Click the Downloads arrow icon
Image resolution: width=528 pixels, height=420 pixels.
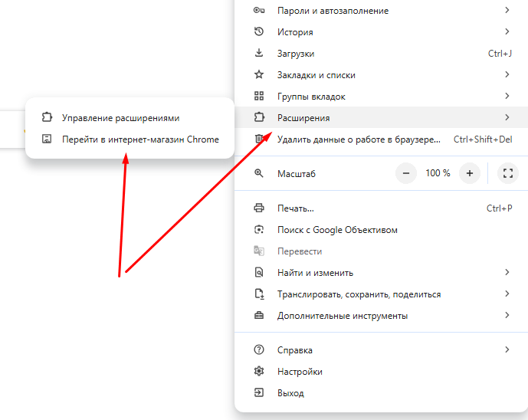258,53
